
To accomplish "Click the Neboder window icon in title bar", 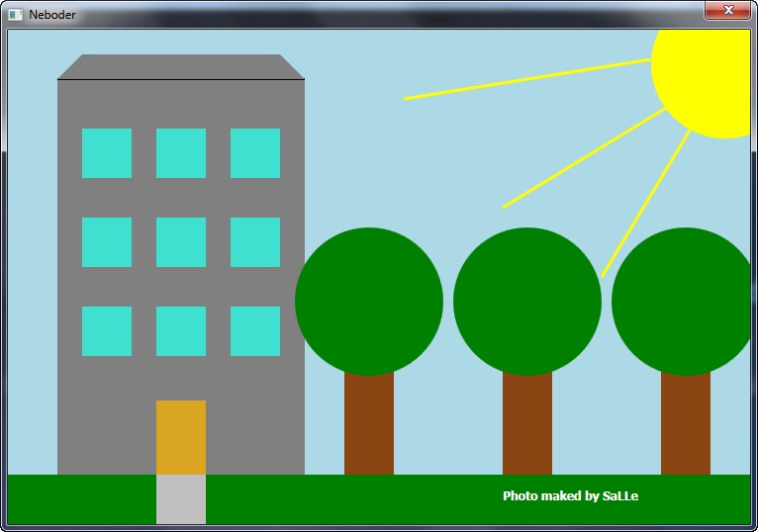I will coord(16,15).
